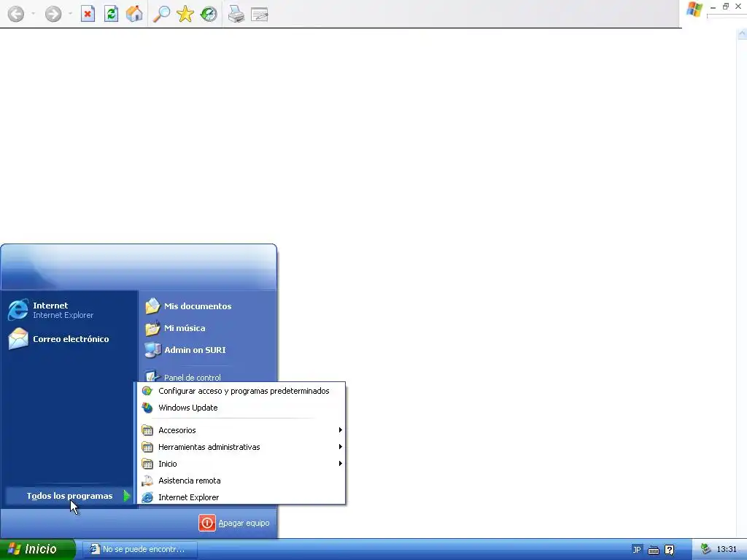Open Forward button history dropdown arrow

point(70,14)
